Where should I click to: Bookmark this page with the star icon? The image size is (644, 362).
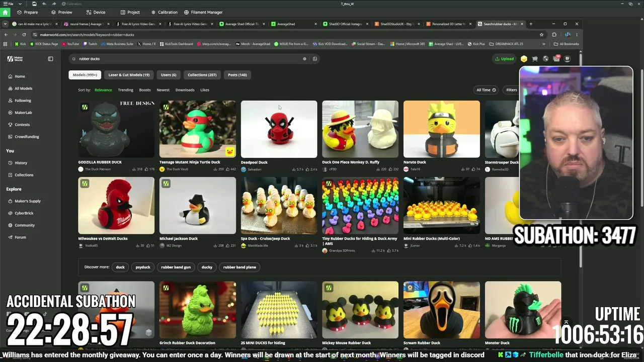pos(541,35)
